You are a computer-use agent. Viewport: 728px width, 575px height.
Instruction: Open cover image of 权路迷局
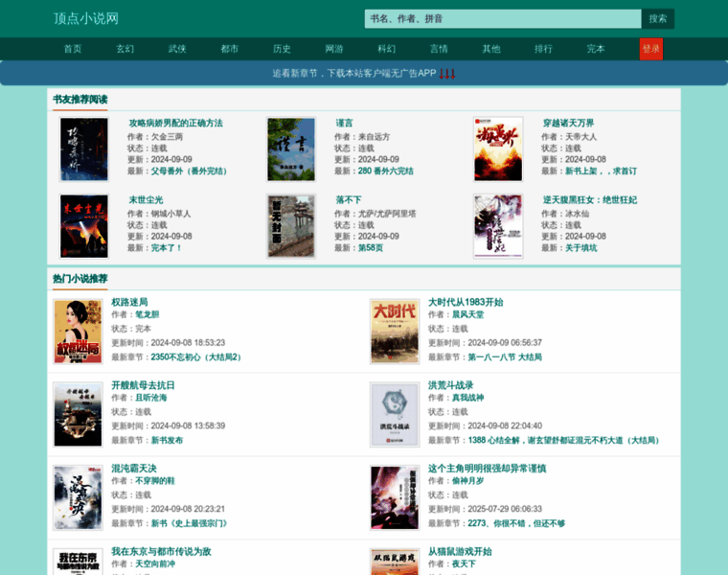coord(78,332)
